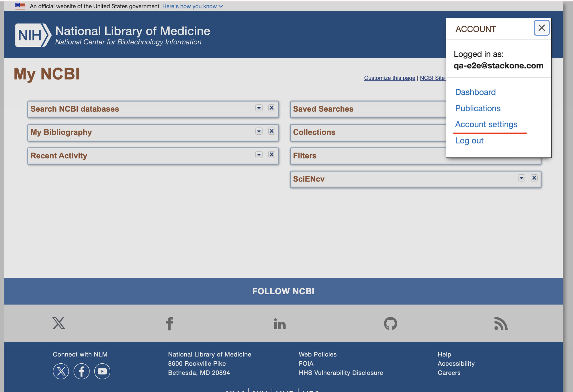Click the My Bibliography box title
Screen dimensions: 573x392
61,132
